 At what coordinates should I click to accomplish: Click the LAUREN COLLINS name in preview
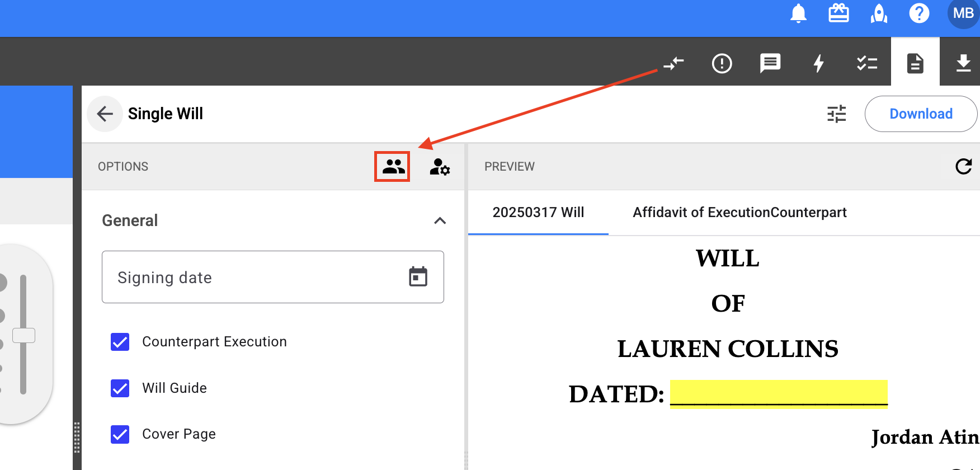[x=728, y=349]
